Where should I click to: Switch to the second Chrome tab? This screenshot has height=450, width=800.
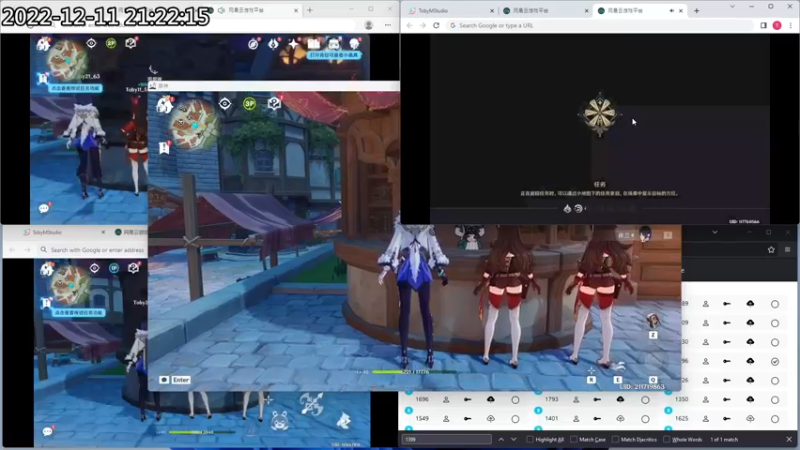tap(544, 10)
